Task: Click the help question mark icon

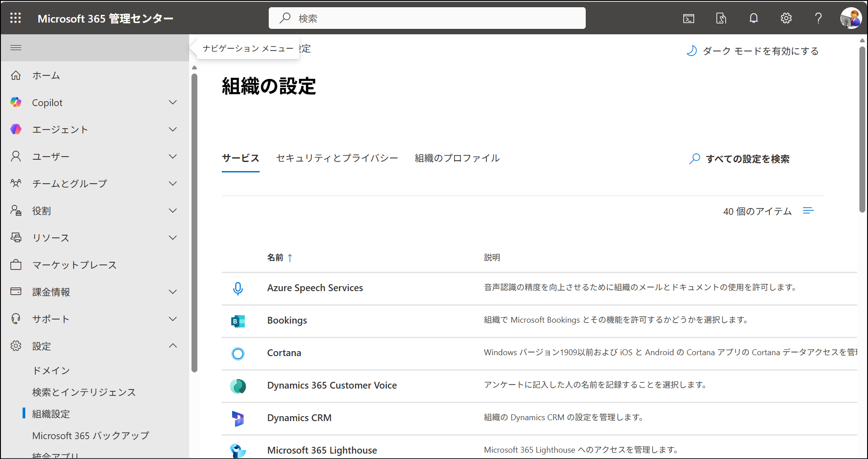Action: (818, 19)
